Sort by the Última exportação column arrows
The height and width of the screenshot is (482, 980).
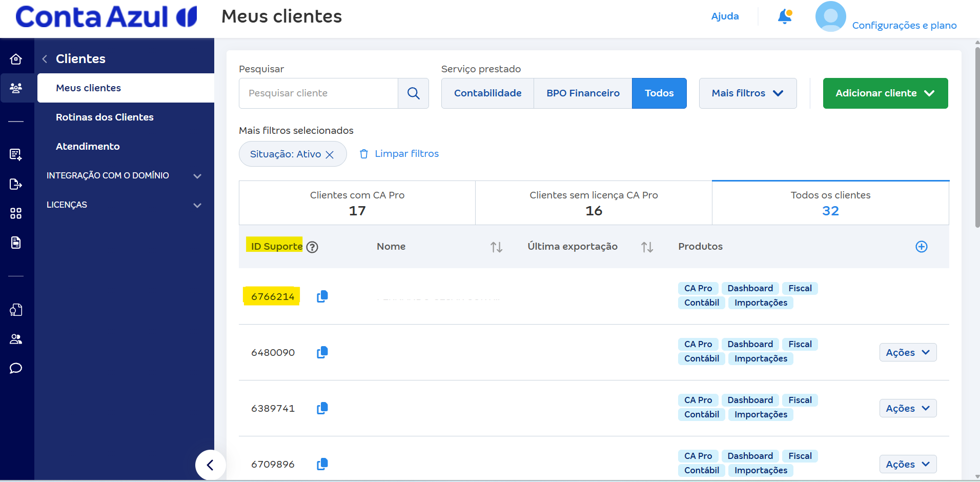coord(647,247)
